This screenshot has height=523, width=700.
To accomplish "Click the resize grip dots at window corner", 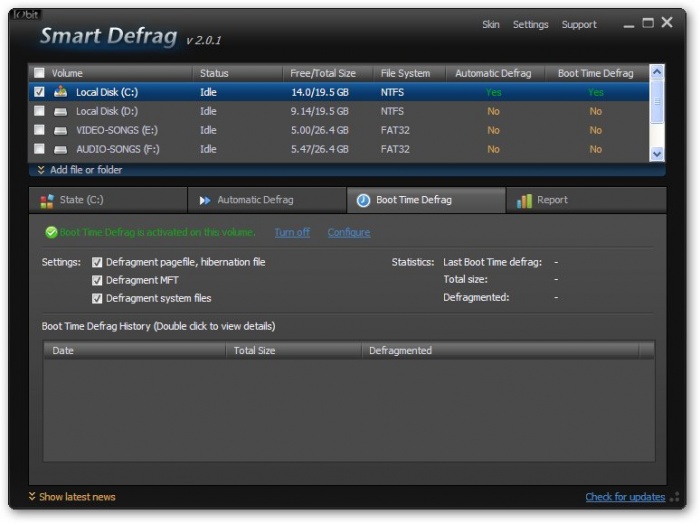I will pyautogui.click(x=675, y=497).
